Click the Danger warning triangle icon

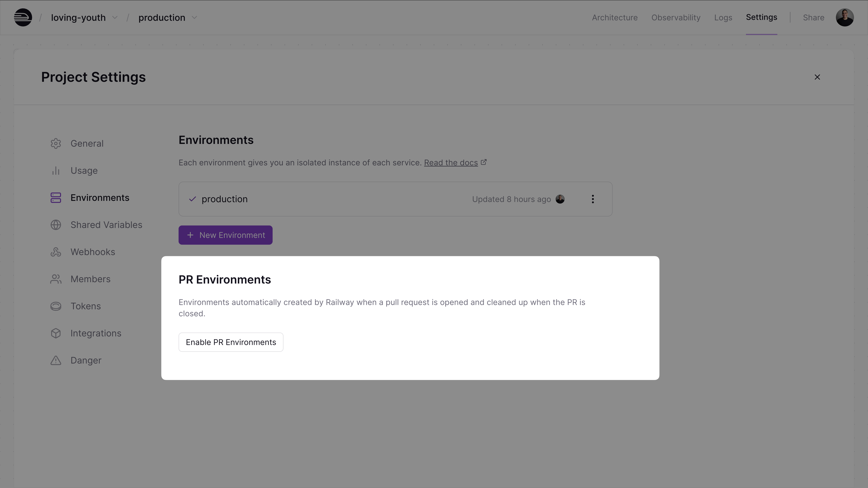pos(56,360)
